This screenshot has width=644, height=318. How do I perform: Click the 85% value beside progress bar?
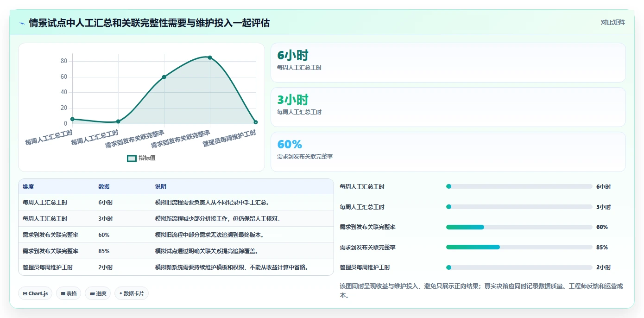pos(602,248)
